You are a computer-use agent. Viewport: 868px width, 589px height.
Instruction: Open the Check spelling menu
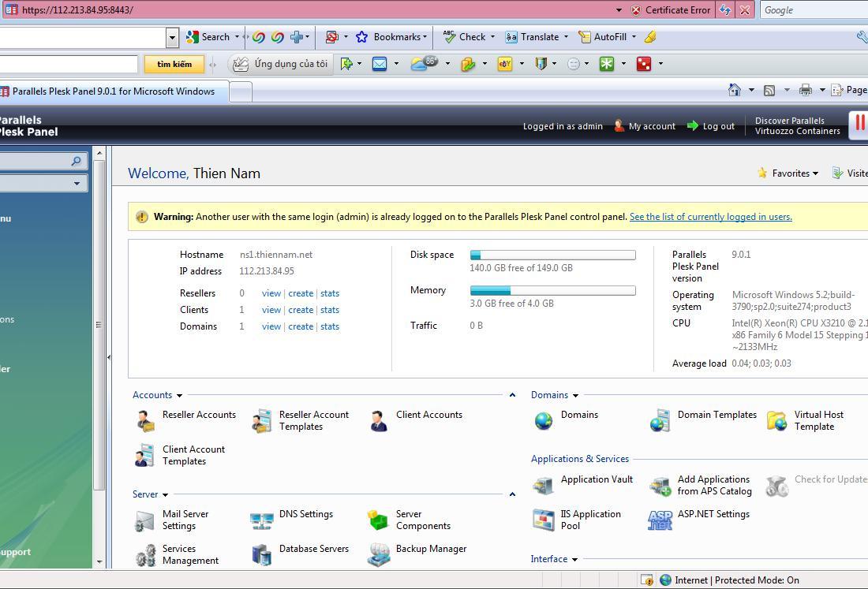click(x=469, y=37)
